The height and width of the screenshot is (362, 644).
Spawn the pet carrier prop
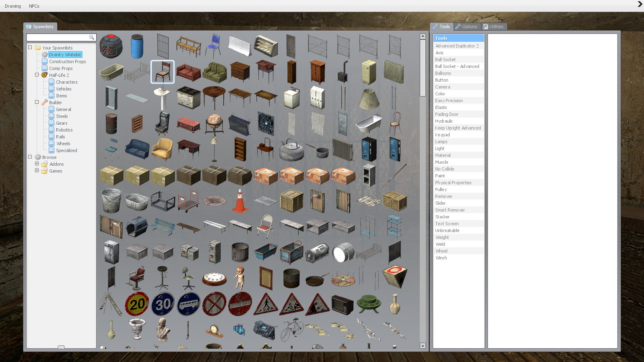tap(137, 226)
